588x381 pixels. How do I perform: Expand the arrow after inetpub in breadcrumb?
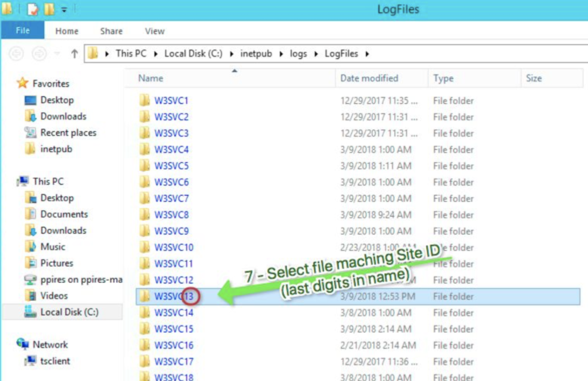[x=281, y=54]
